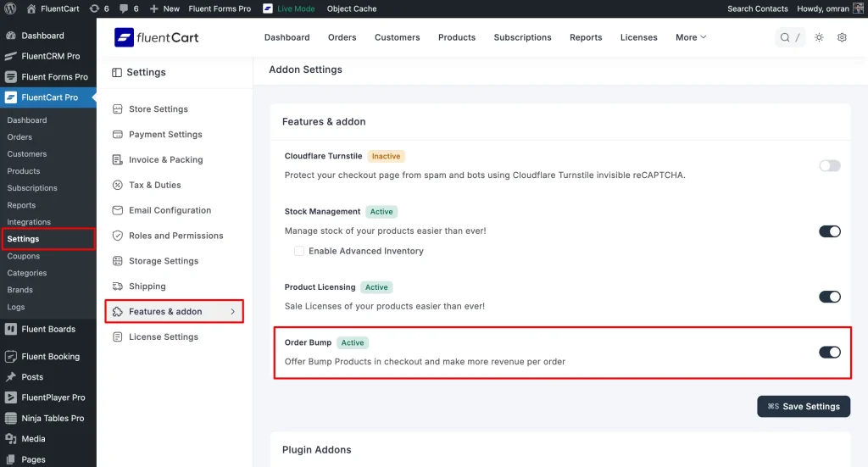Click the Shipping truck icon
Image resolution: width=868 pixels, height=467 pixels.
(x=117, y=286)
